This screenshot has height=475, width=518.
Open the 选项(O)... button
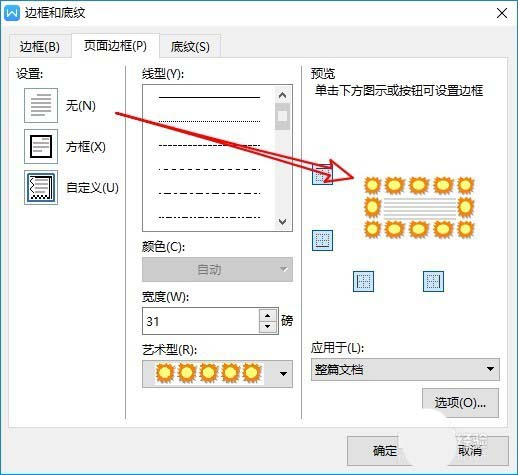pyautogui.click(x=460, y=403)
